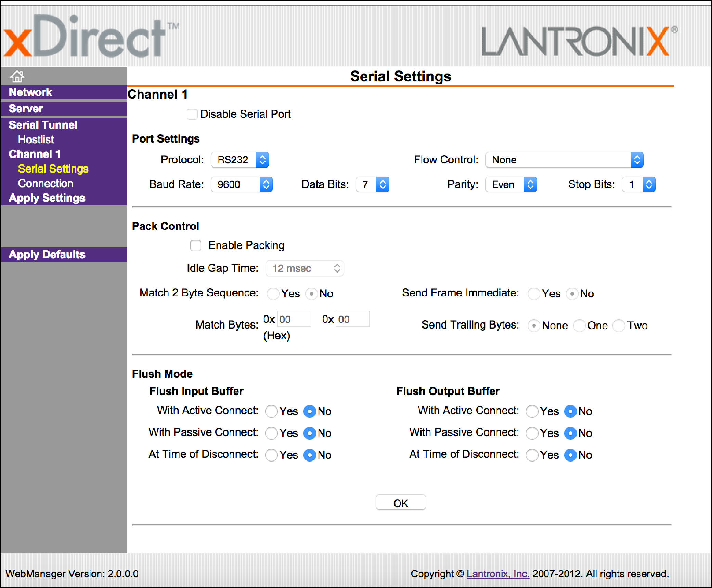Select None for Send Trailing Bytes
Screen dimensions: 712x588
(534, 325)
